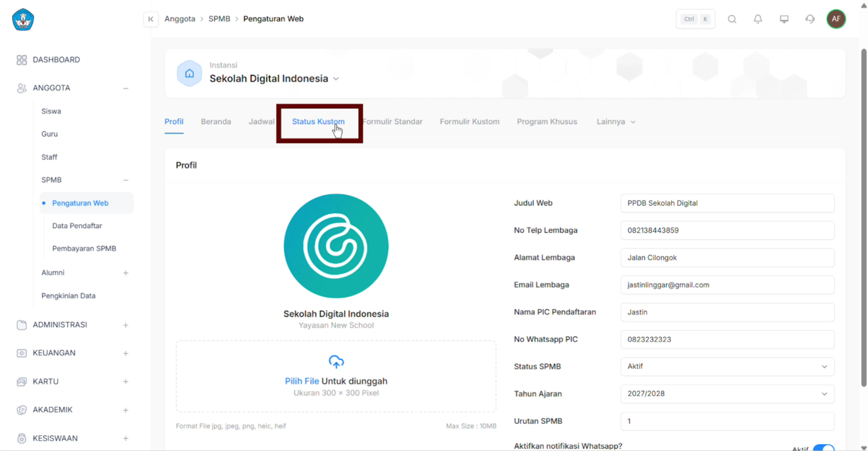The image size is (868, 451).
Task: Click the page vertical scrollbar
Action: click(864, 218)
